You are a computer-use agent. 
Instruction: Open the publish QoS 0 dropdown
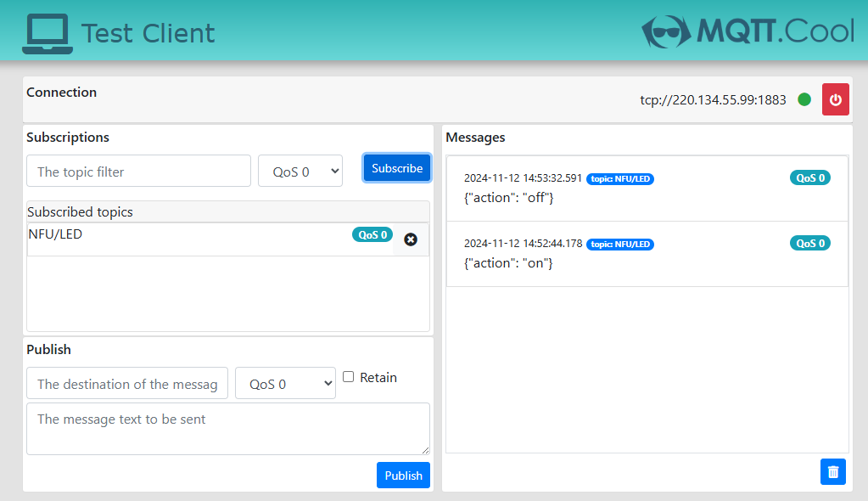tap(286, 384)
